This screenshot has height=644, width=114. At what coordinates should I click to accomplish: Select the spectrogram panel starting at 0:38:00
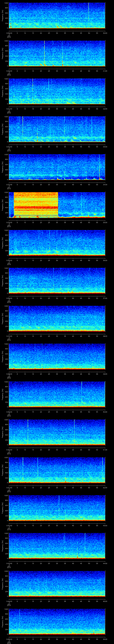[57, 357]
